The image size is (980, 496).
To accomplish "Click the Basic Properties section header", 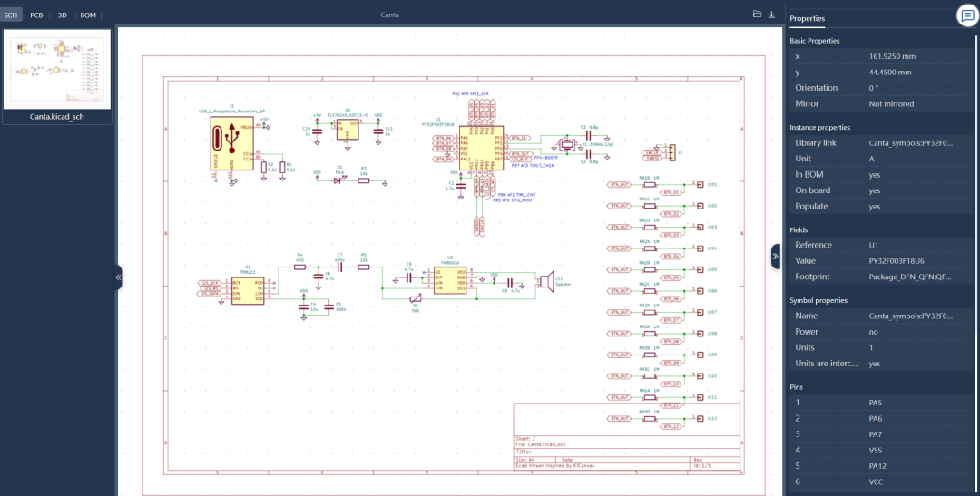I will pos(814,41).
